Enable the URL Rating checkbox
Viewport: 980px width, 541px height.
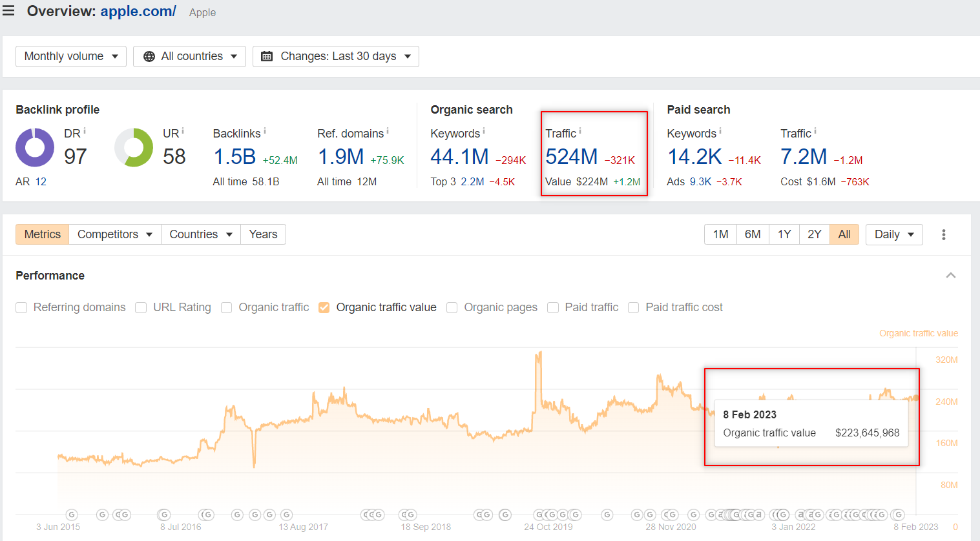(x=141, y=308)
